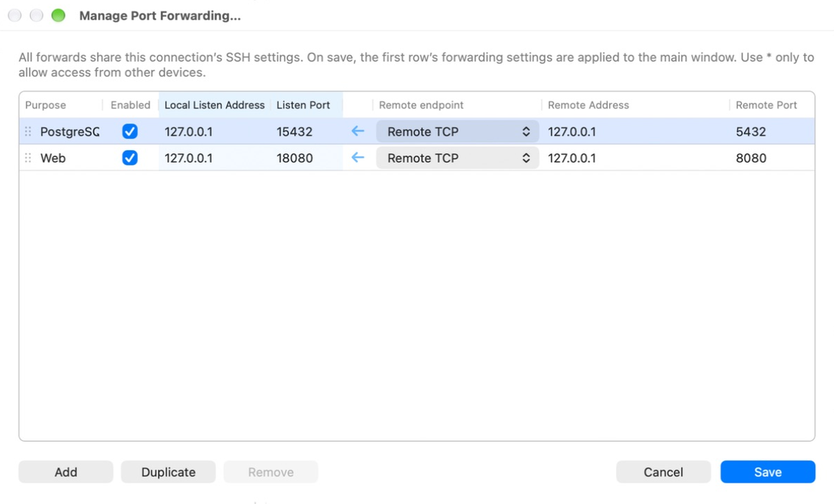Click the Local Listen Address column header
The width and height of the screenshot is (834, 504).
click(x=214, y=105)
